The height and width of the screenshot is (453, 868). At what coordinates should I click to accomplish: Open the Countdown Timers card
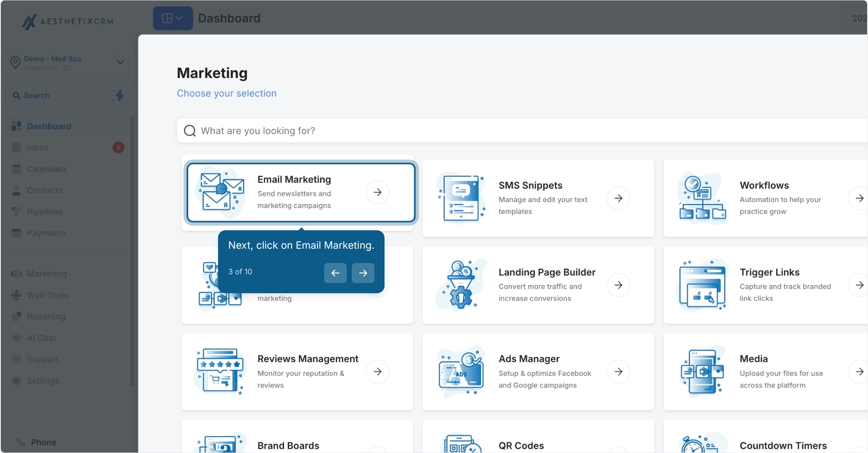click(x=765, y=437)
